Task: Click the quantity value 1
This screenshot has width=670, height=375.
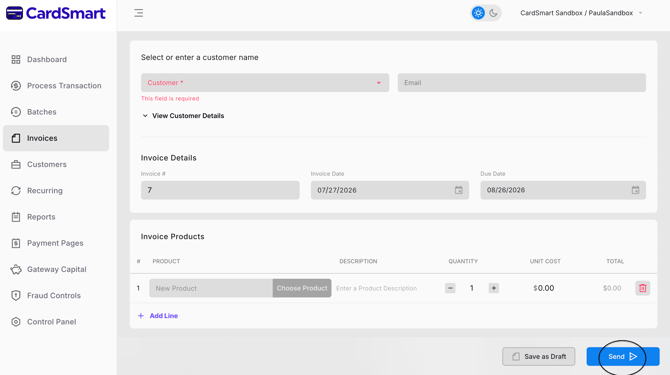Action: (x=472, y=288)
